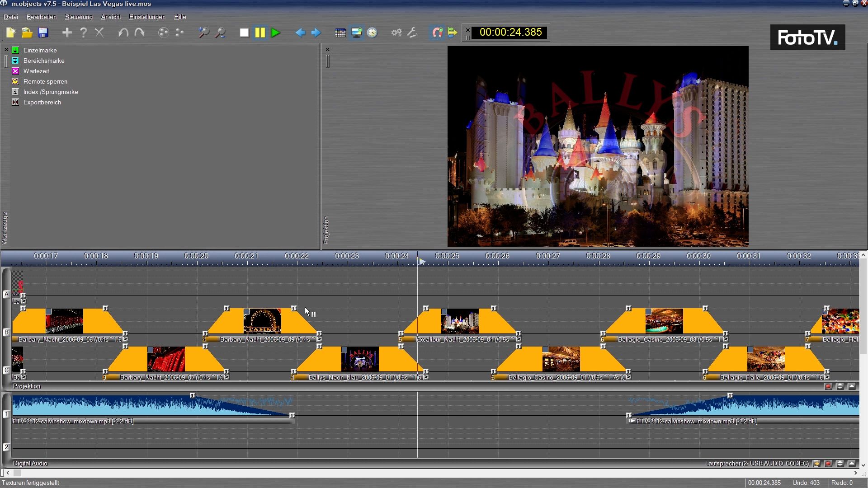Open the Ansicht menu

point(111,17)
